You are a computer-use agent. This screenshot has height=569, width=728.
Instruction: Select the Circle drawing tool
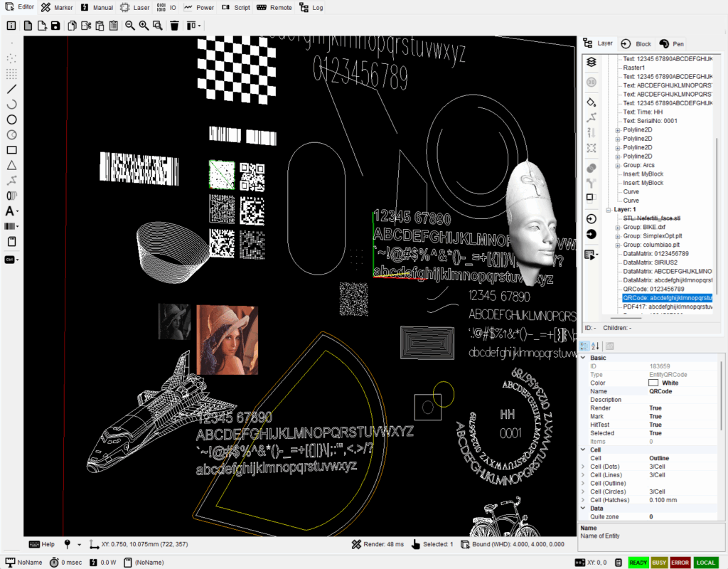(11, 119)
